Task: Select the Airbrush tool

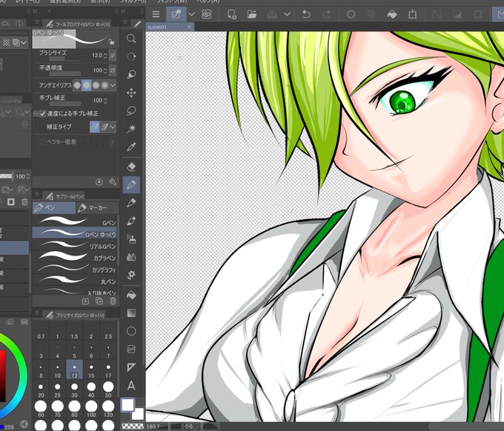Action: point(131,239)
